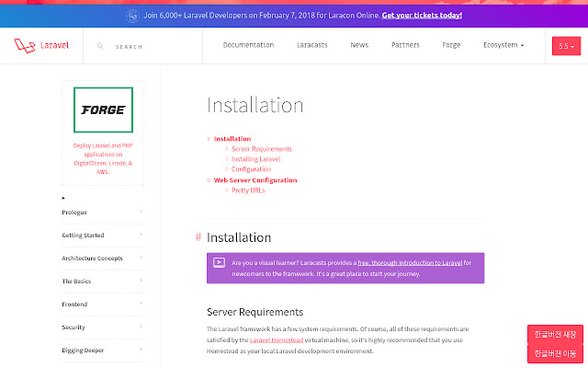This screenshot has width=588, height=368.
Task: Expand the Prologue sidebar section
Action: [x=101, y=212]
